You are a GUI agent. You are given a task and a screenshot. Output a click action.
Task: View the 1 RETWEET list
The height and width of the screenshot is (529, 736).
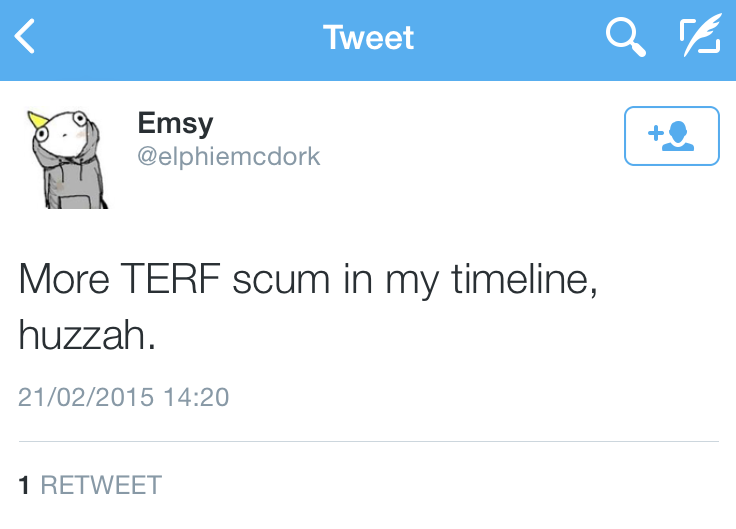click(x=90, y=486)
